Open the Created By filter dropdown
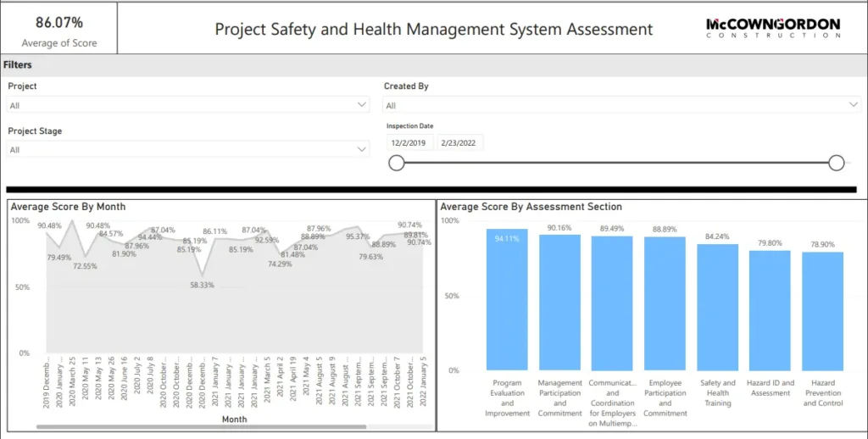The height and width of the screenshot is (439, 868). 621,104
